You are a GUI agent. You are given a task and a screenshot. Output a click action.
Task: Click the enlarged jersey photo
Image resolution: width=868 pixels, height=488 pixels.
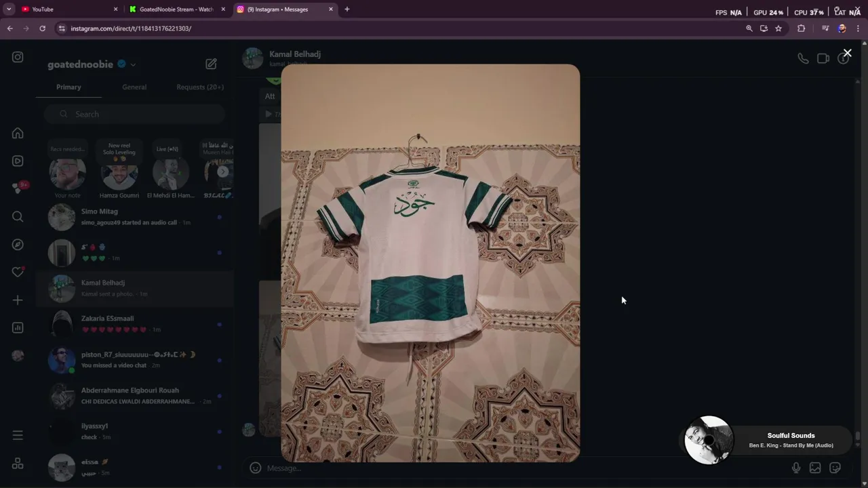(x=431, y=263)
